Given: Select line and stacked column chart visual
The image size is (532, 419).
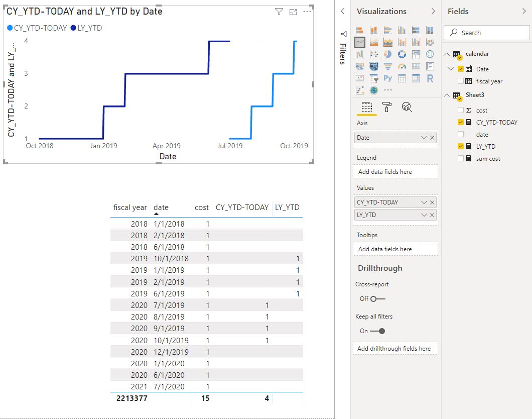Looking at the screenshot, I should coord(402,42).
